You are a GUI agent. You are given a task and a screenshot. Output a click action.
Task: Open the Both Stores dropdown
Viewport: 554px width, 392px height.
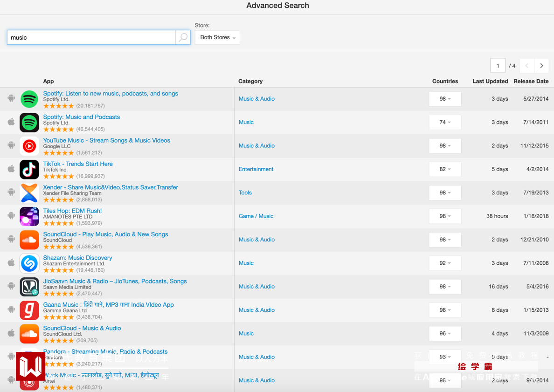tap(217, 37)
